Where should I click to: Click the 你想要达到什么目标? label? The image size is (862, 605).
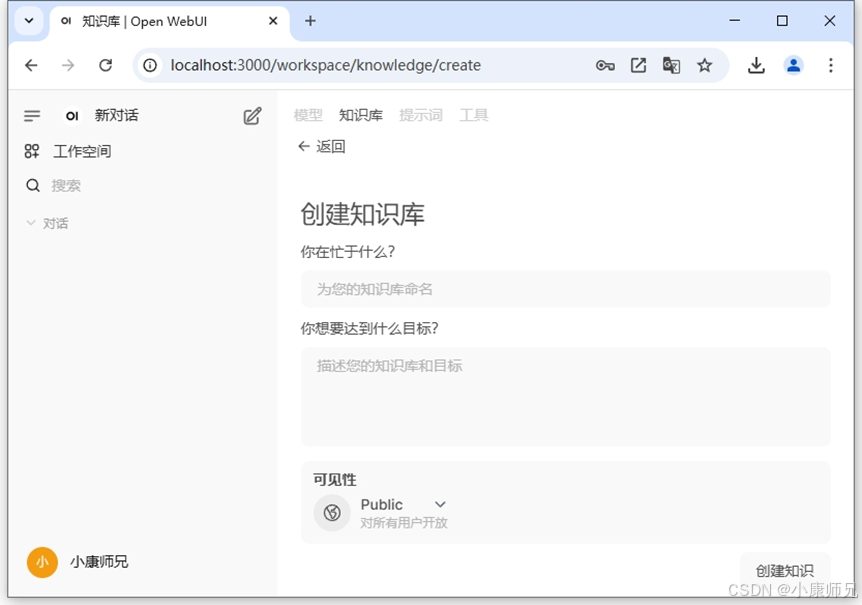[x=369, y=329]
